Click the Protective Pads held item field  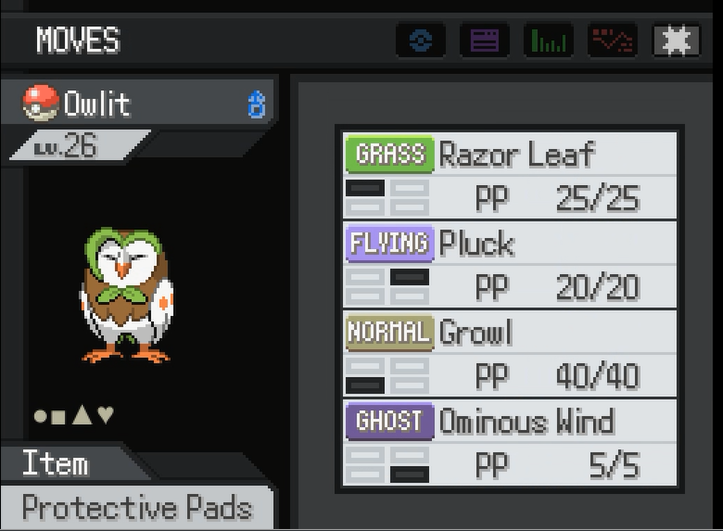137,507
